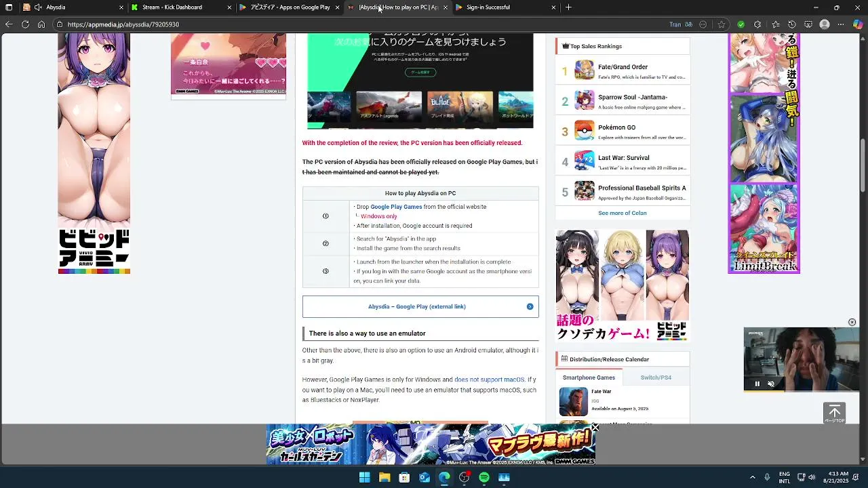This screenshot has height=488, width=868.
Task: Open Pokémon GO ranking entry
Action: (623, 131)
